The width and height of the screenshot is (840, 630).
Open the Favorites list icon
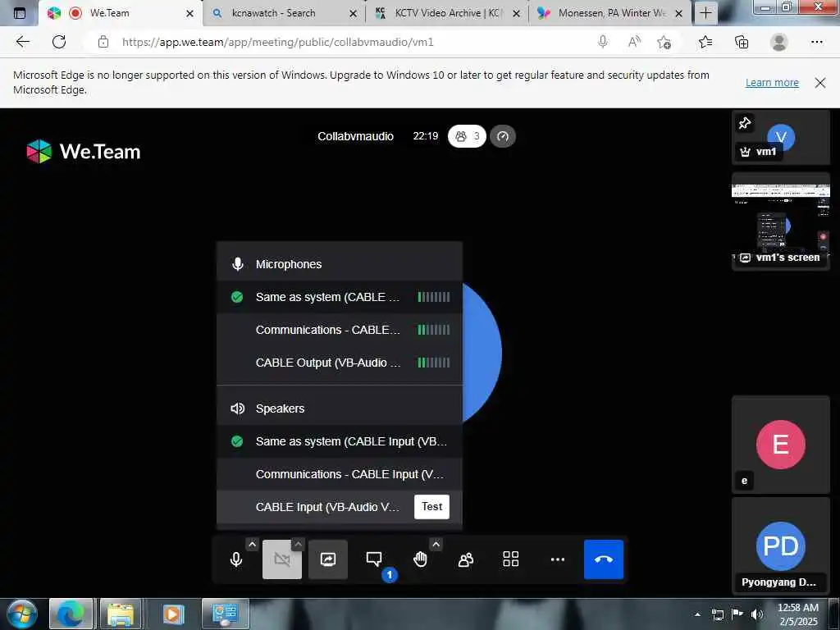click(x=705, y=42)
